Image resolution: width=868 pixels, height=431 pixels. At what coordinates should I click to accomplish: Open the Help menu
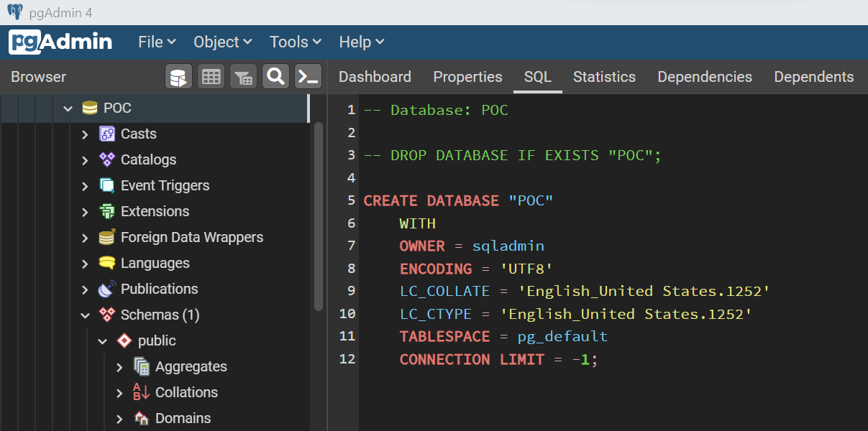[x=362, y=42]
